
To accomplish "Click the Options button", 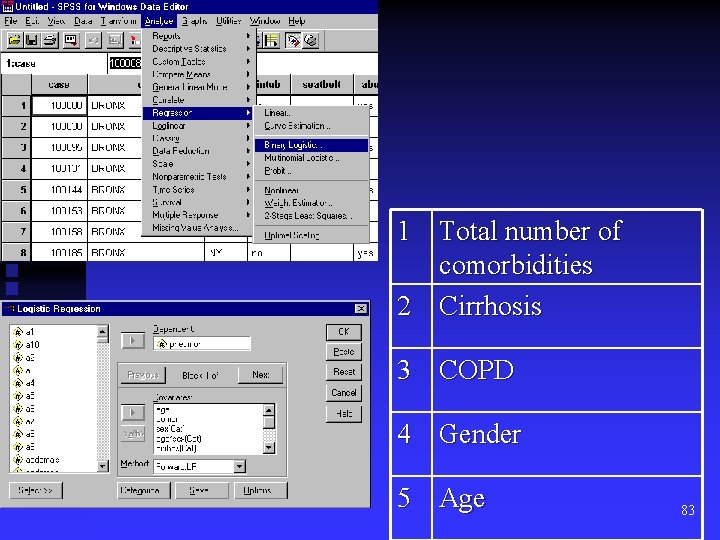I will click(260, 490).
